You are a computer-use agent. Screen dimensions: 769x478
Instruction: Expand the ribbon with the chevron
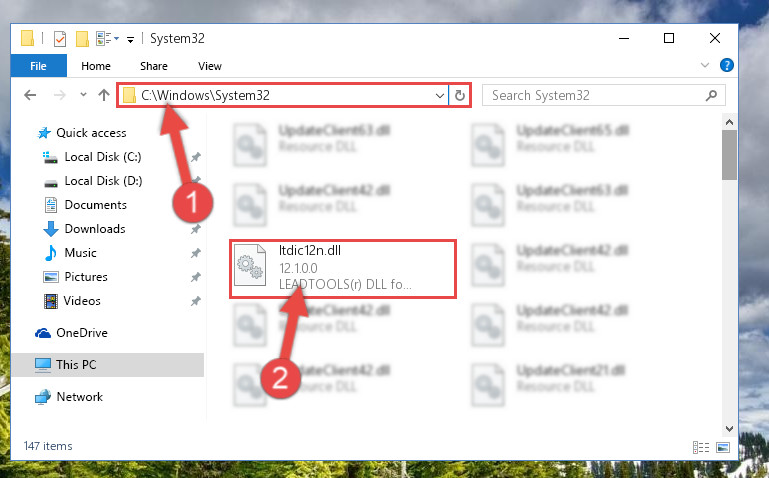click(705, 65)
